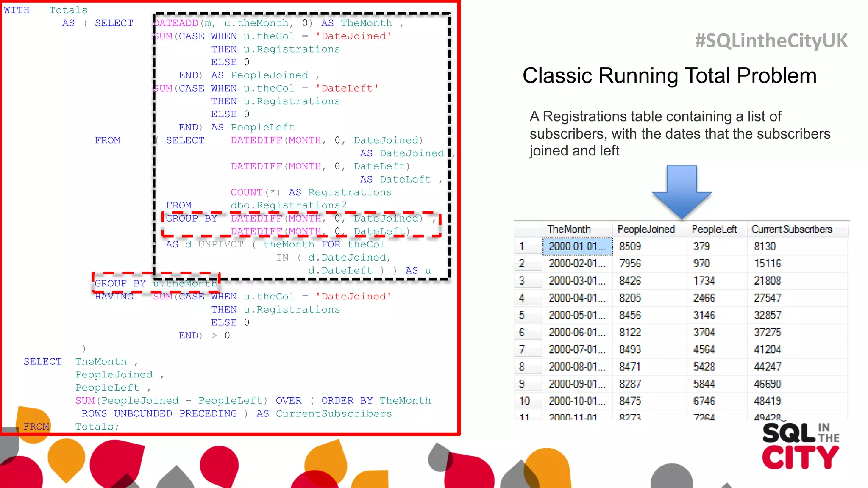Click the 8130 CurrentSubscribers cell
This screenshot has width=868, height=488.
click(x=797, y=247)
